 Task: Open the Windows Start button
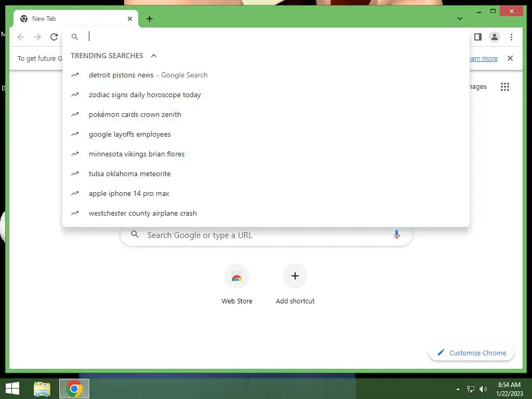coord(12,389)
